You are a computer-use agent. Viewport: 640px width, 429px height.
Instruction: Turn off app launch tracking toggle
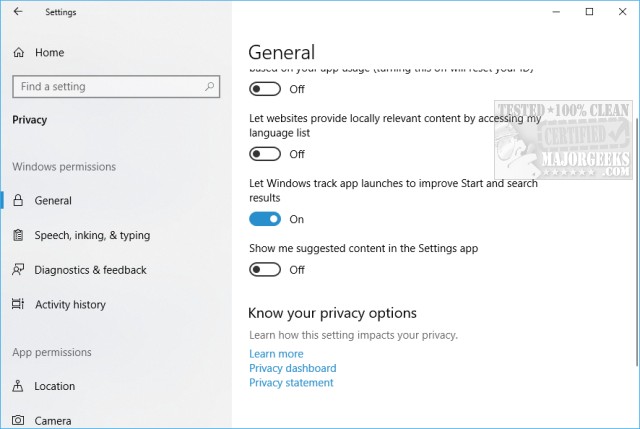[x=265, y=219]
